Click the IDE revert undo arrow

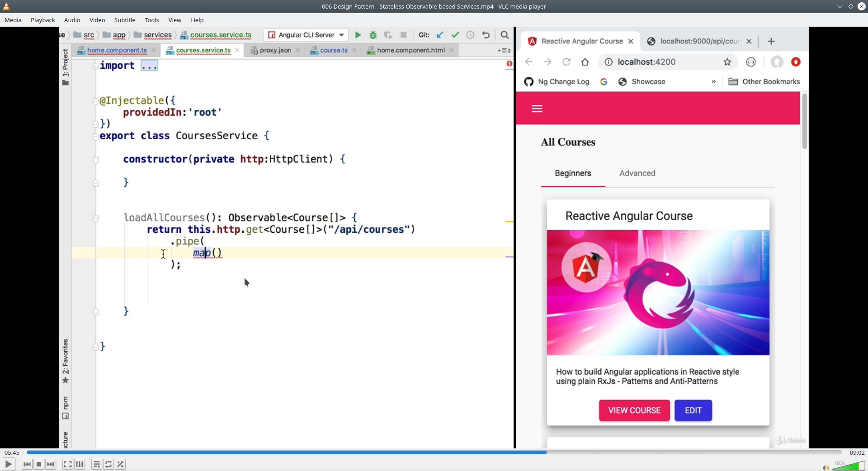pos(486,35)
